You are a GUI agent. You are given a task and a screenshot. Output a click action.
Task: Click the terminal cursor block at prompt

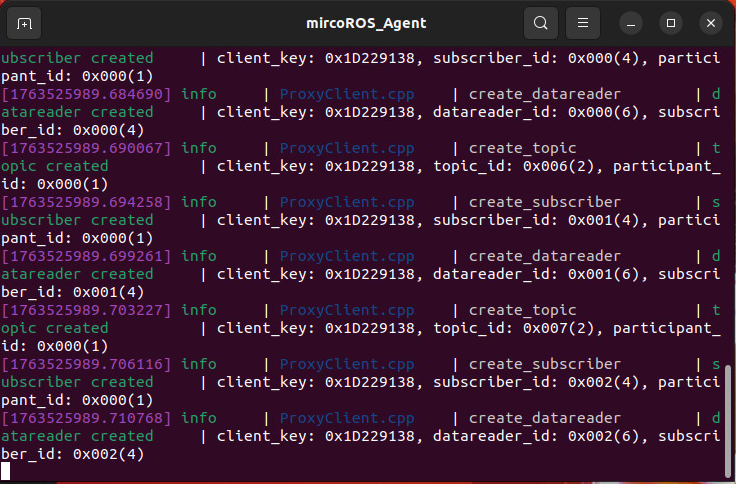coord(5,471)
